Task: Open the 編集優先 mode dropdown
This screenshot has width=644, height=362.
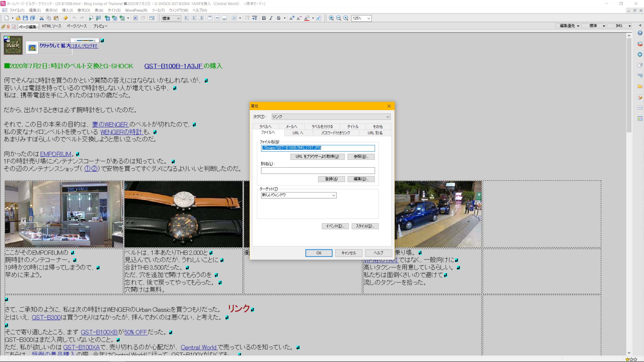Action: pos(568,26)
